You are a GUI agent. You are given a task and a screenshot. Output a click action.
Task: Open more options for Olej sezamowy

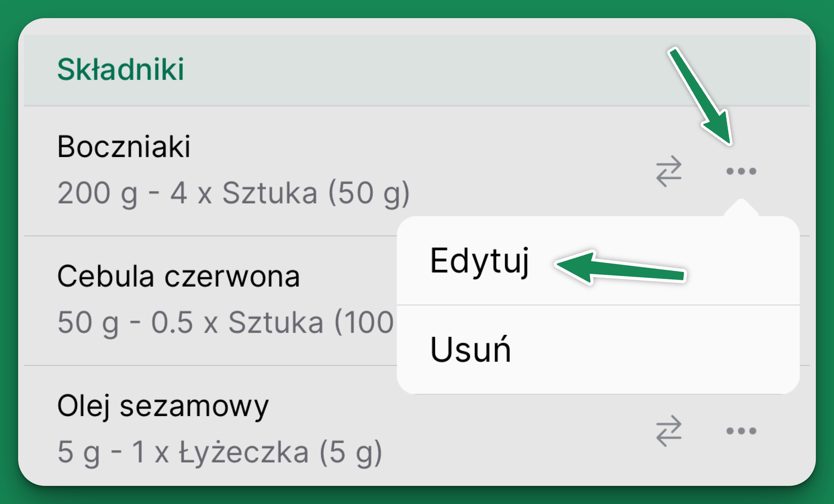741,431
